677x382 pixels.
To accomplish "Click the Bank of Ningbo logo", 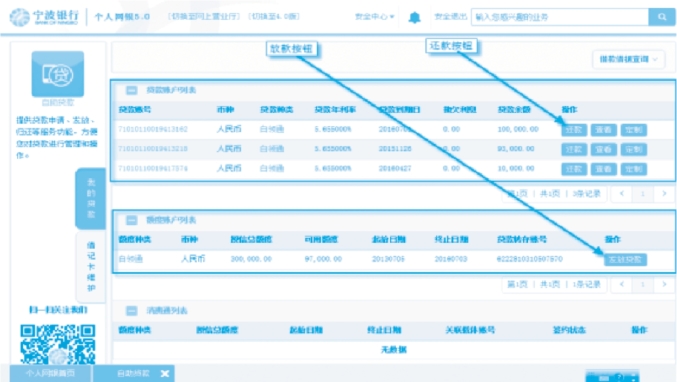I will click(44, 17).
